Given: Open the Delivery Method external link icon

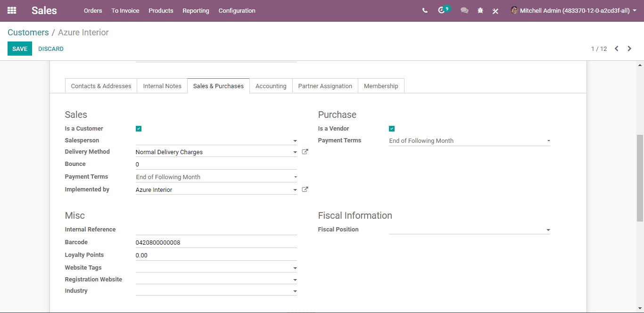Looking at the screenshot, I should (x=305, y=152).
